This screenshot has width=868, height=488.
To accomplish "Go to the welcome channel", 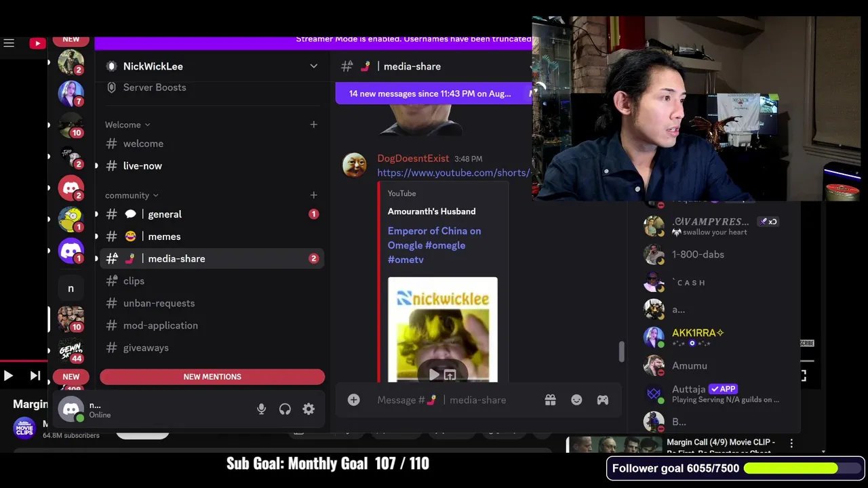I will (212, 144).
